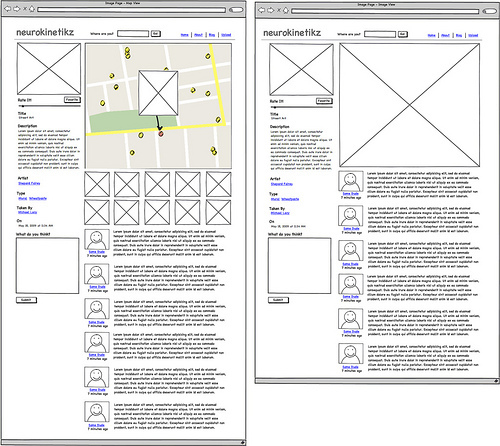Click the neurokinetikz logo in Image View
Viewport: 500px width, 446px height.
point(292,33)
